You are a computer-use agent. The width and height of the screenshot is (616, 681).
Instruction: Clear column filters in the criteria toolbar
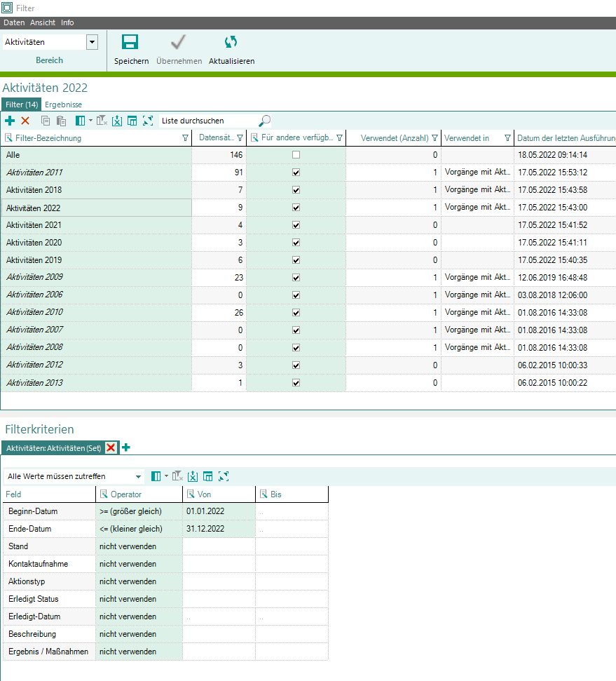pos(177,476)
